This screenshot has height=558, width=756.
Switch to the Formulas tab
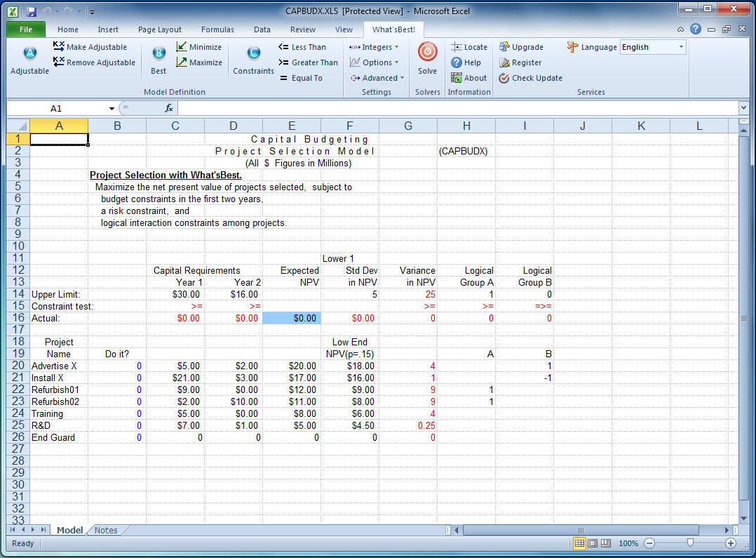pyautogui.click(x=217, y=29)
